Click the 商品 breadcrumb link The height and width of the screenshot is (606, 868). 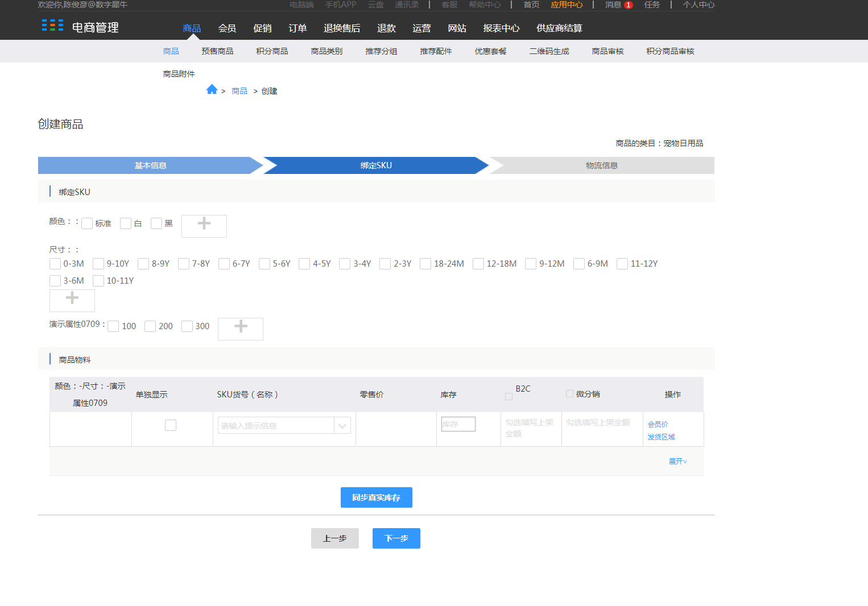[x=239, y=91]
